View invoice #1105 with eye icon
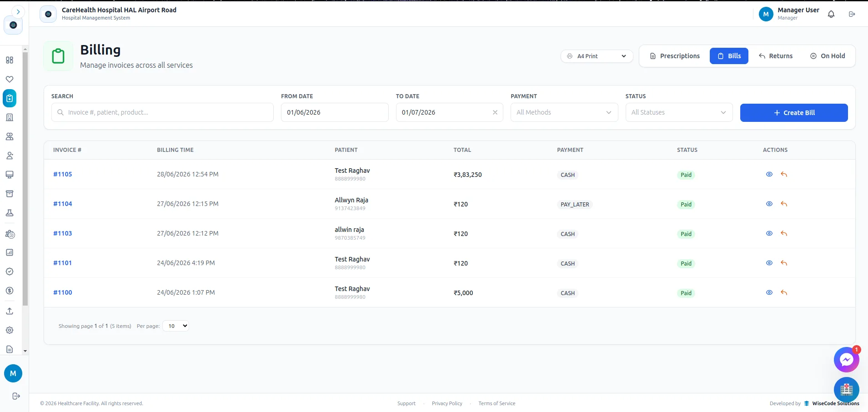The height and width of the screenshot is (412, 868). tap(769, 174)
